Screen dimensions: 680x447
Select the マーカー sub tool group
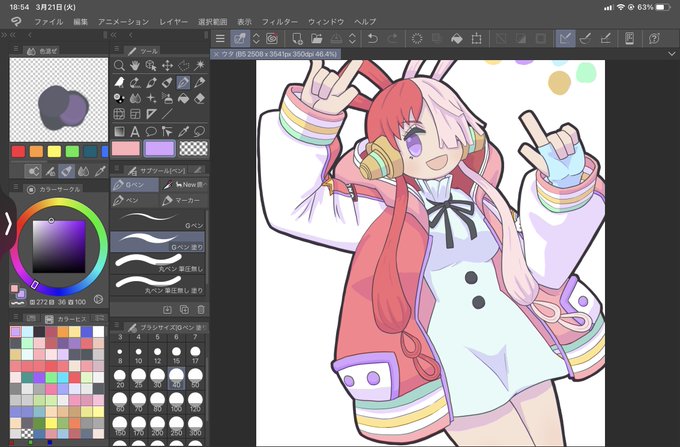[x=183, y=201]
